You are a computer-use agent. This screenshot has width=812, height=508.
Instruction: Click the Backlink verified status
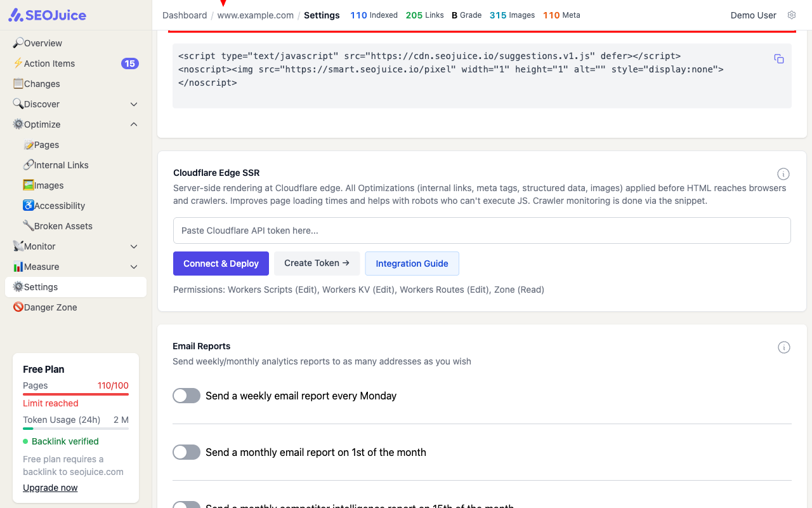coord(61,441)
